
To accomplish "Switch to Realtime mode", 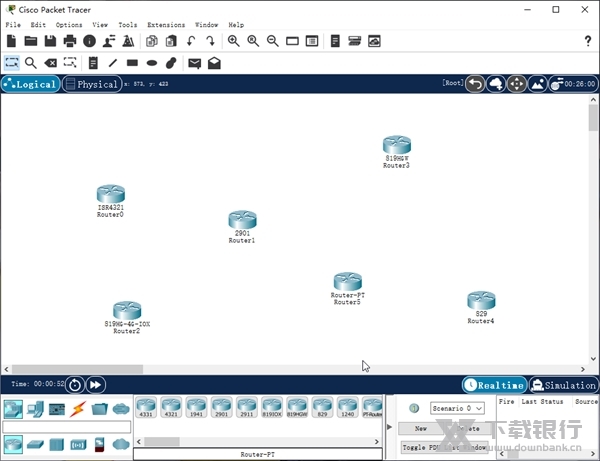I will (494, 385).
